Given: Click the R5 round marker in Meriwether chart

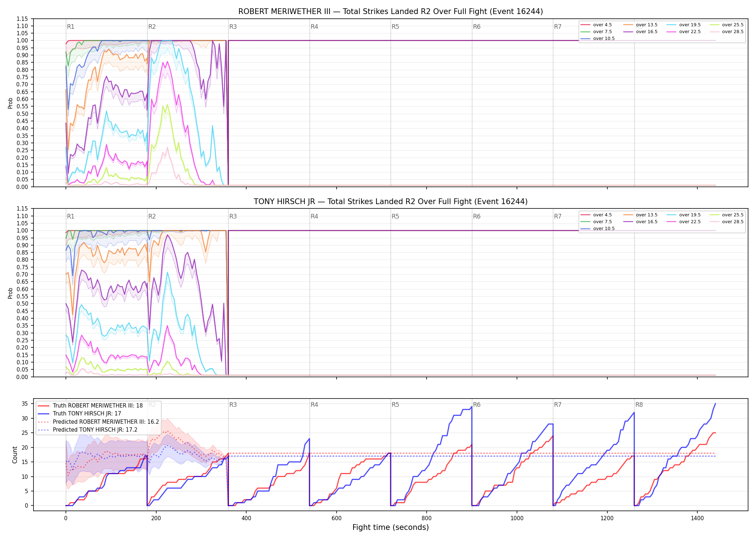Looking at the screenshot, I should pos(395,27).
